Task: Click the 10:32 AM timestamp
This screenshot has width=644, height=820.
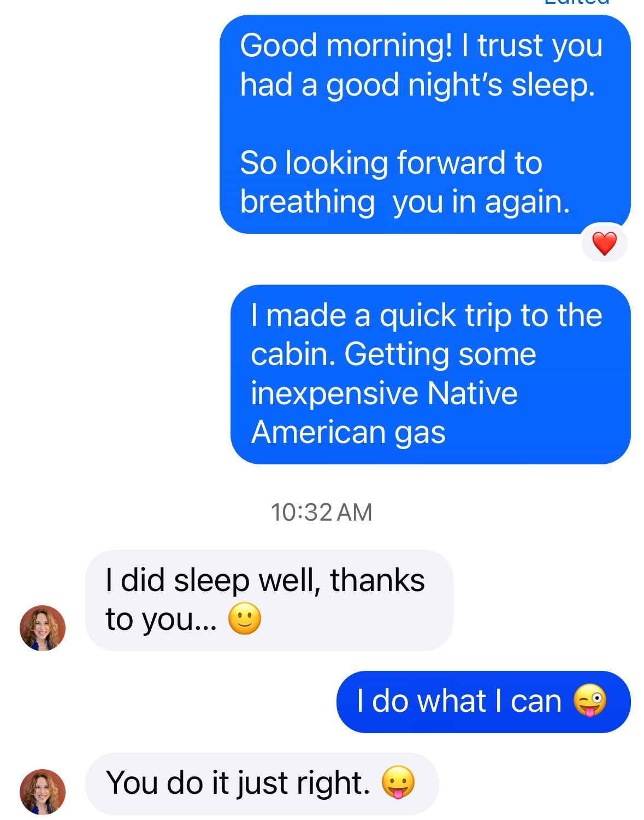Action: click(x=321, y=512)
